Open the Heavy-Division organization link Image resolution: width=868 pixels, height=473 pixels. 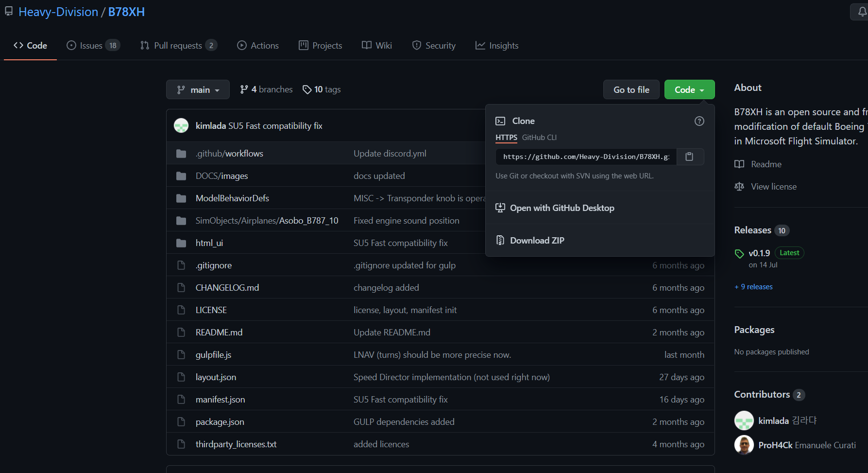tap(58, 12)
